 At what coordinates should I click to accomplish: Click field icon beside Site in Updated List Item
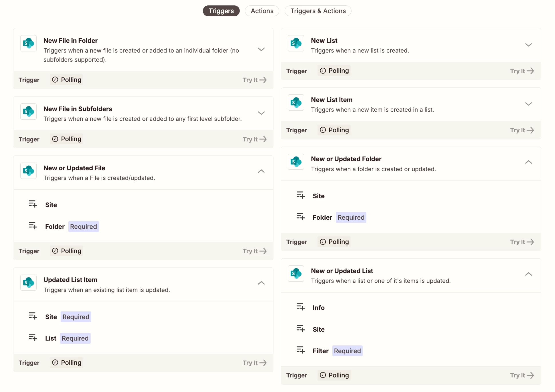click(33, 316)
